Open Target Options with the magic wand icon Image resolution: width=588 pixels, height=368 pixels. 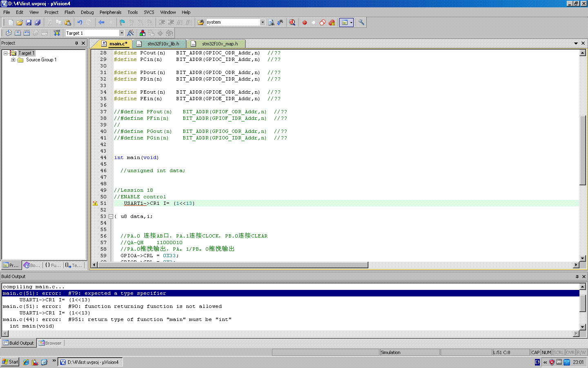[x=131, y=33]
